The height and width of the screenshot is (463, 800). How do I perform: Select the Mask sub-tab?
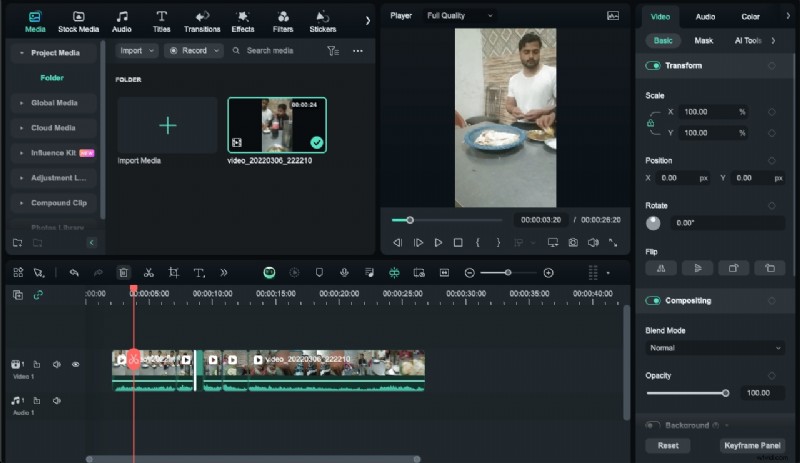704,40
